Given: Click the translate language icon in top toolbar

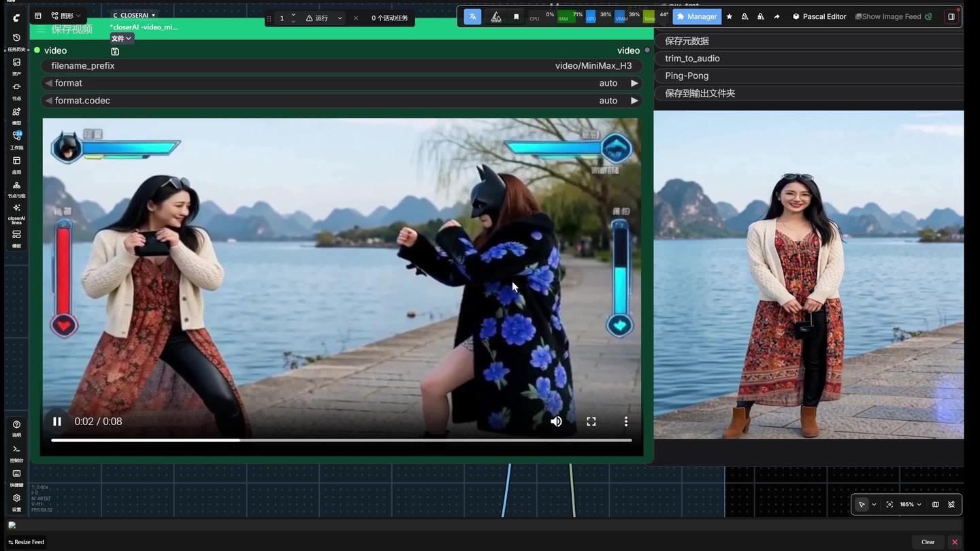Looking at the screenshot, I should pyautogui.click(x=472, y=16).
